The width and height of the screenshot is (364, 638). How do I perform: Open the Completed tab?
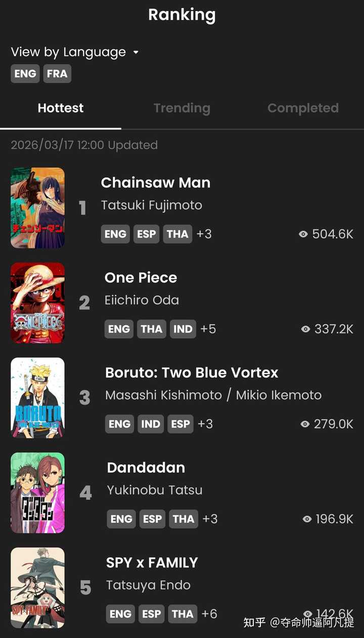[x=303, y=108]
